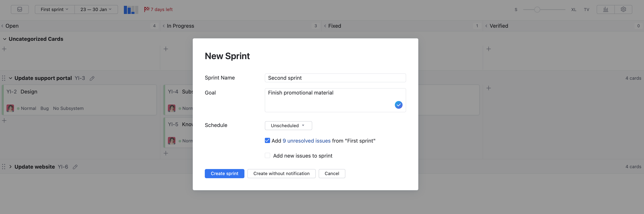The image size is (644, 214).
Task: Click the blue checkmark in the Goal field
Action: pyautogui.click(x=399, y=105)
